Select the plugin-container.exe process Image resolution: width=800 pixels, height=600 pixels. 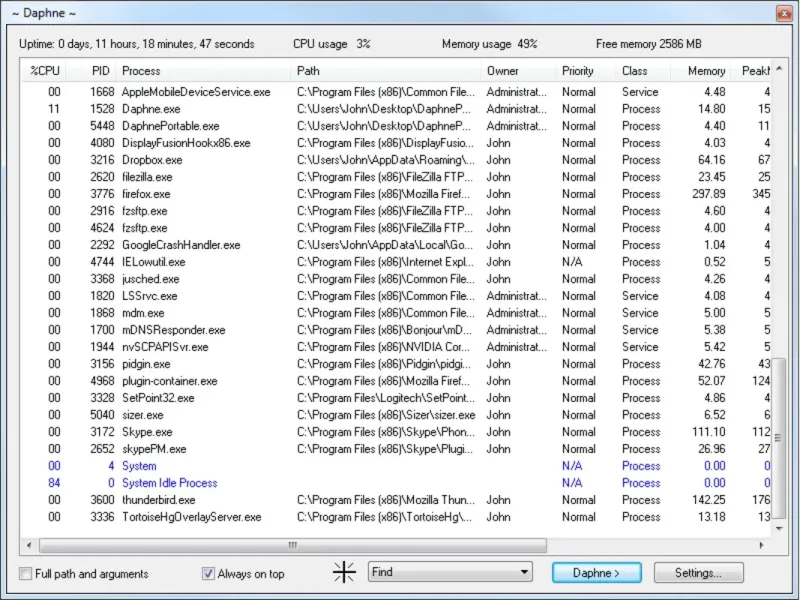[x=395, y=381]
